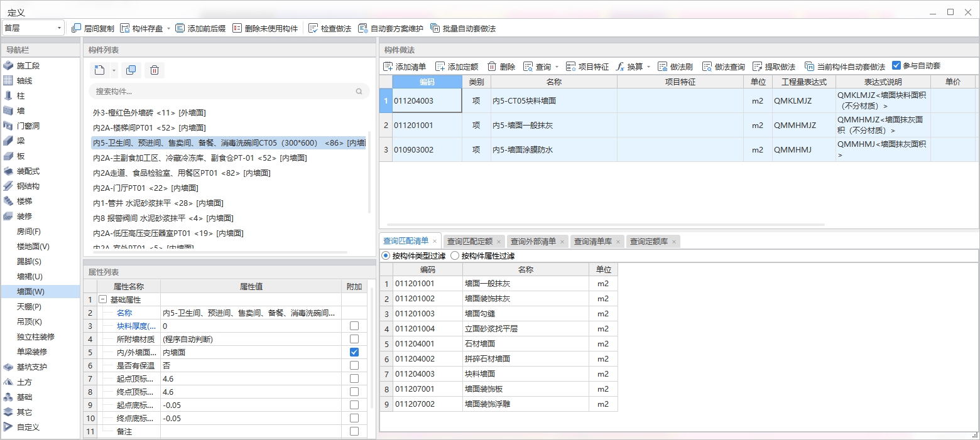
Task: Select 楼地面(V) under 装修
Action: (x=40, y=247)
